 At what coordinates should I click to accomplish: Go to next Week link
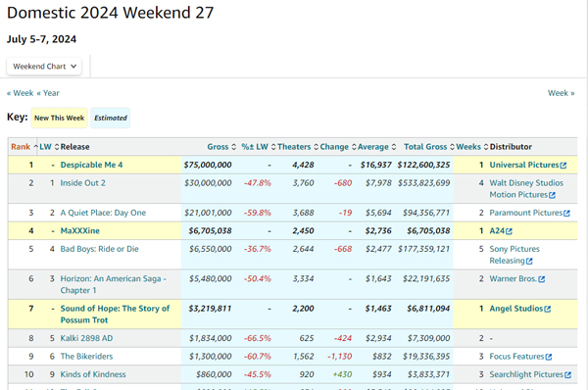tap(561, 93)
